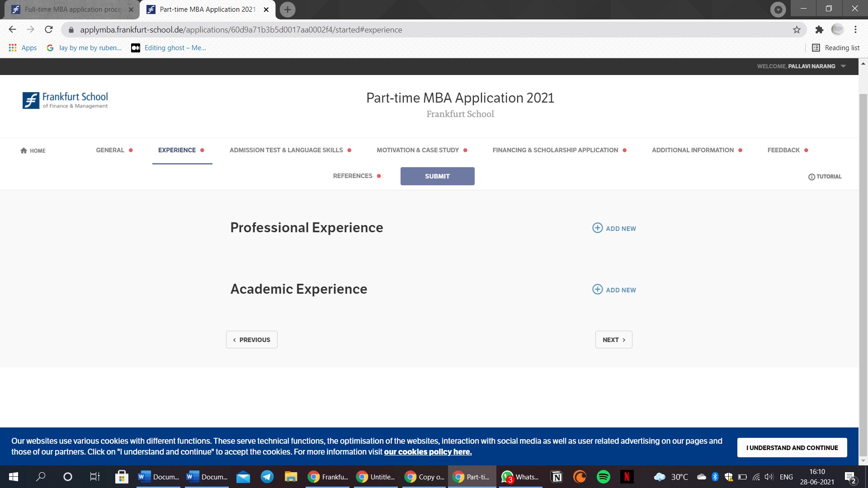Image resolution: width=868 pixels, height=488 pixels.
Task: Click the SUBMIT button
Action: (x=437, y=176)
